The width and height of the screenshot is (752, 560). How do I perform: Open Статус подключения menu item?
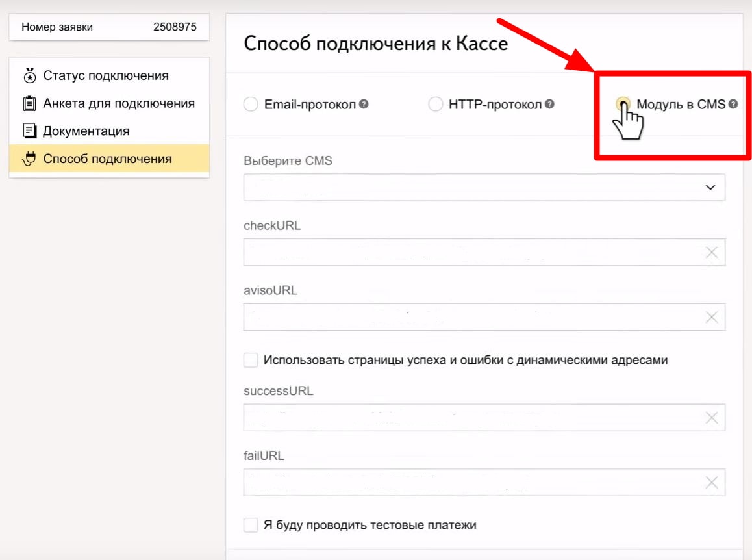(109, 75)
